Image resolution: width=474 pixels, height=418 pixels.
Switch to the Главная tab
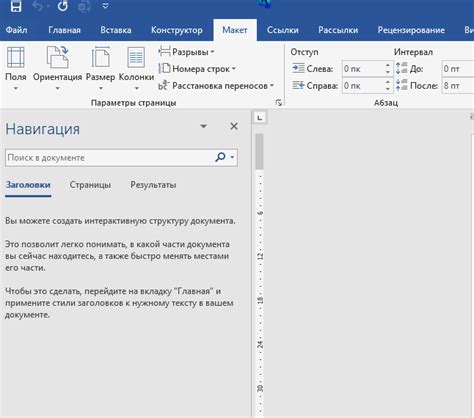(64, 30)
